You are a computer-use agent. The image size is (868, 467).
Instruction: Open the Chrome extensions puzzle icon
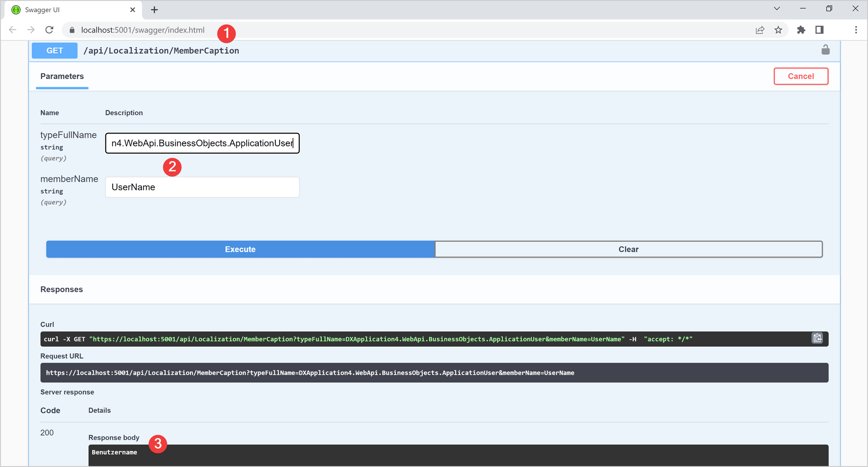point(801,30)
